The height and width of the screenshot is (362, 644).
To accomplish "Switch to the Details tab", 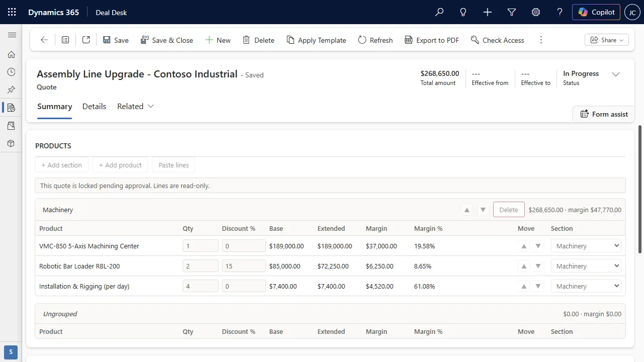I will point(94,106).
